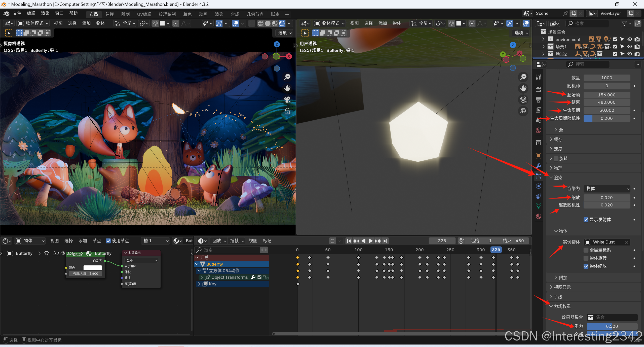This screenshot has height=347, width=644.
Task: Enable the 物体旋转 checkbox
Action: pos(586,258)
